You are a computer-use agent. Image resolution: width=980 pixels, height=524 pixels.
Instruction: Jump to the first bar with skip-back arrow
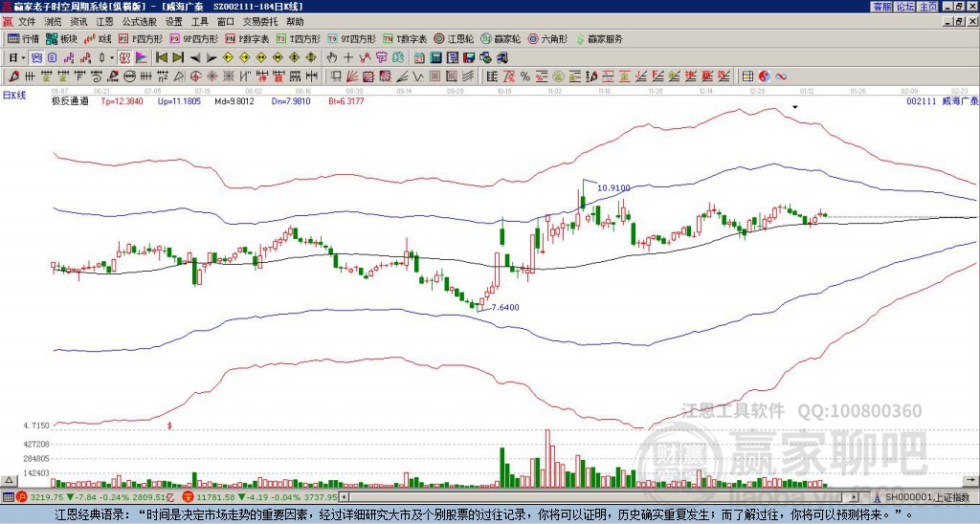(162, 57)
